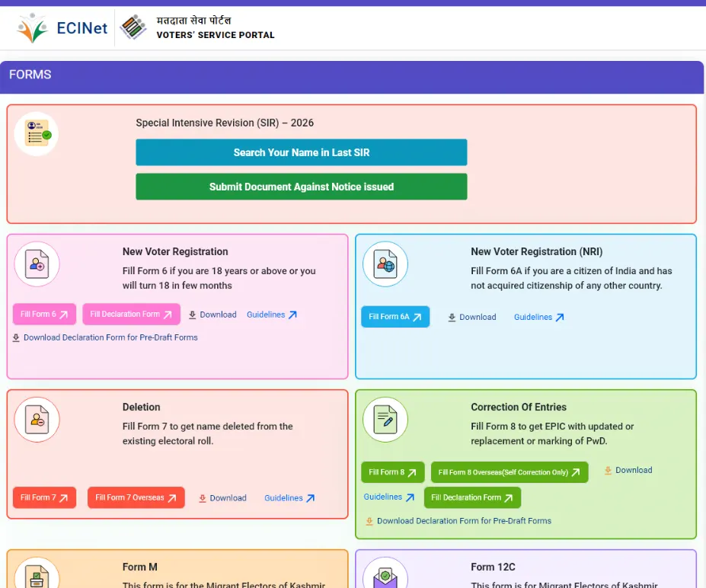This screenshot has width=706, height=588.
Task: Open Fill Form 6
Action: [44, 315]
